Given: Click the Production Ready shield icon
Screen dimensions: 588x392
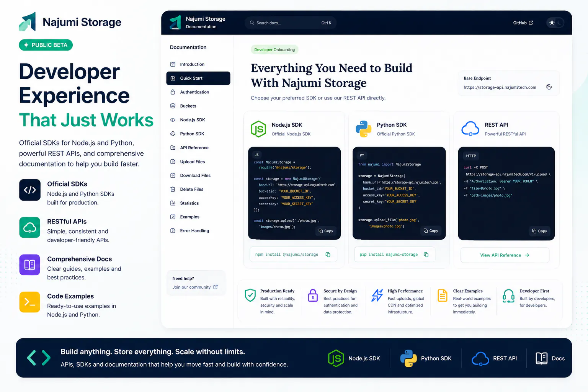Looking at the screenshot, I should click(250, 295).
